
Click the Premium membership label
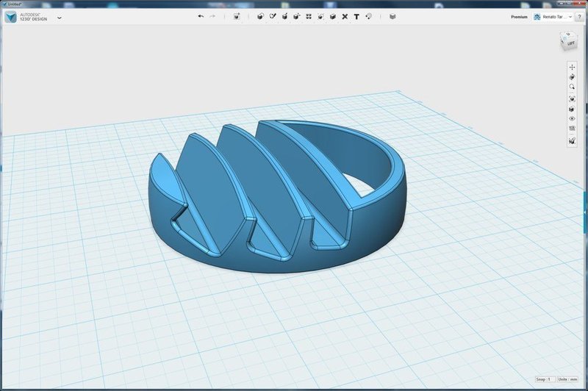pyautogui.click(x=519, y=17)
